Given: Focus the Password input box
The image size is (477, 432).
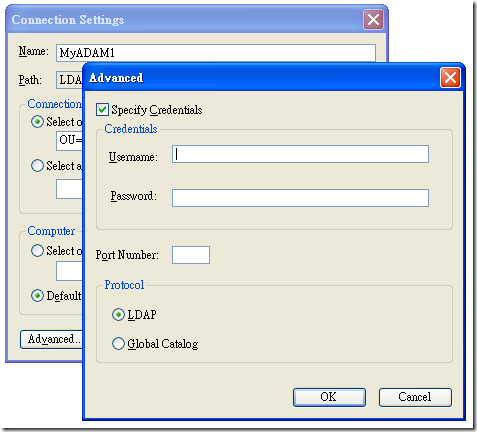Looking at the screenshot, I should pyautogui.click(x=300, y=198).
